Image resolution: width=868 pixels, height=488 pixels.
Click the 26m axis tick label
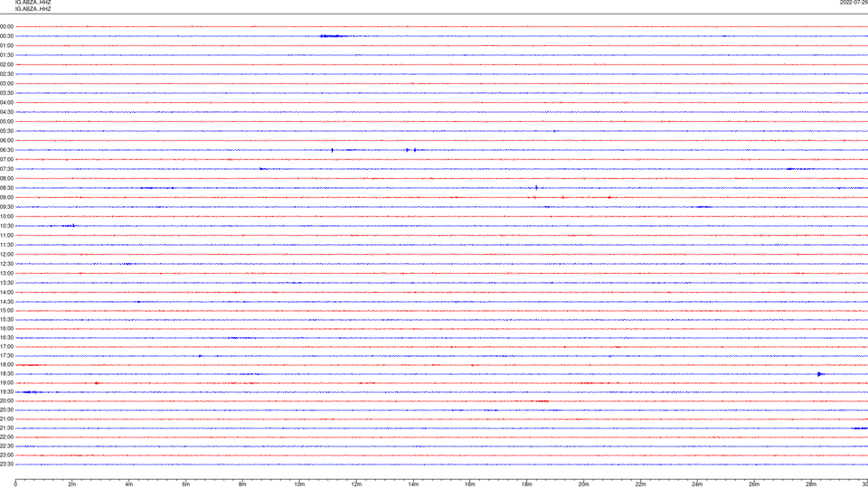[754, 484]
